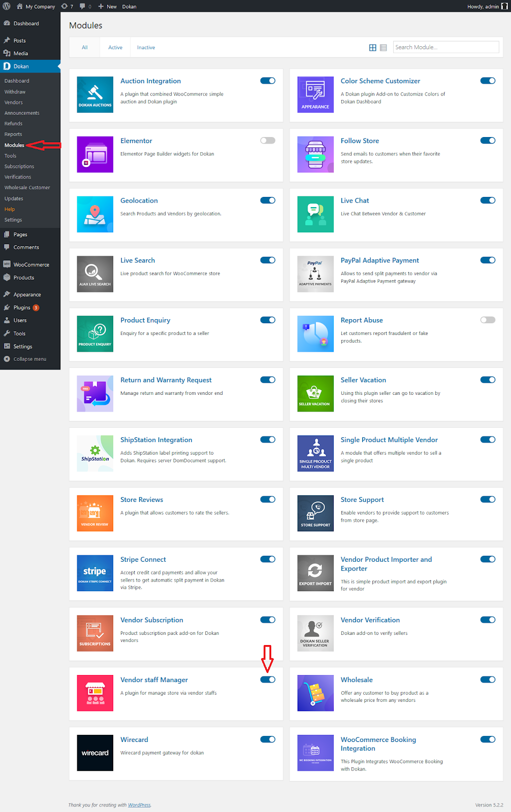Open Help link in Dokan submenu
The image size is (511, 812).
tap(10, 209)
